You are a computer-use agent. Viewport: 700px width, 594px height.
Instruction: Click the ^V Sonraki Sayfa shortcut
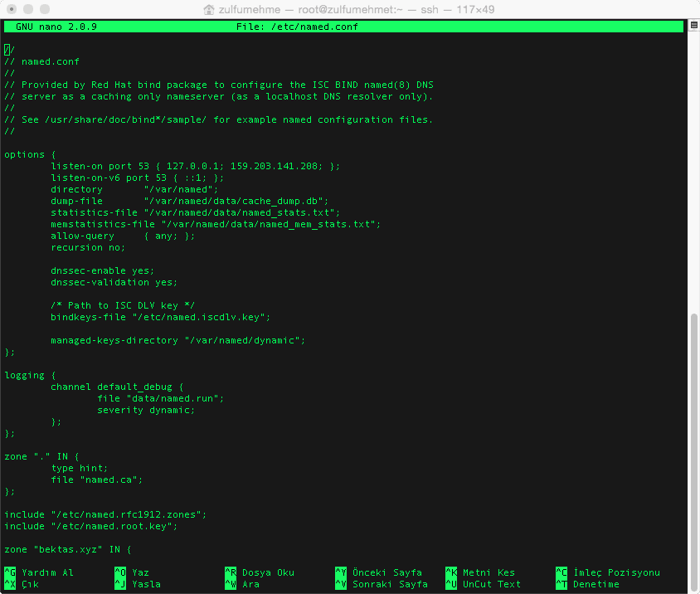pos(382,584)
